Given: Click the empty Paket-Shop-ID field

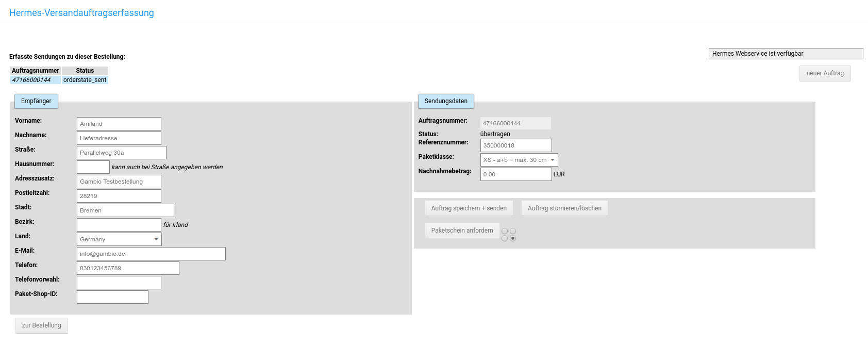Looking at the screenshot, I should click(112, 297).
